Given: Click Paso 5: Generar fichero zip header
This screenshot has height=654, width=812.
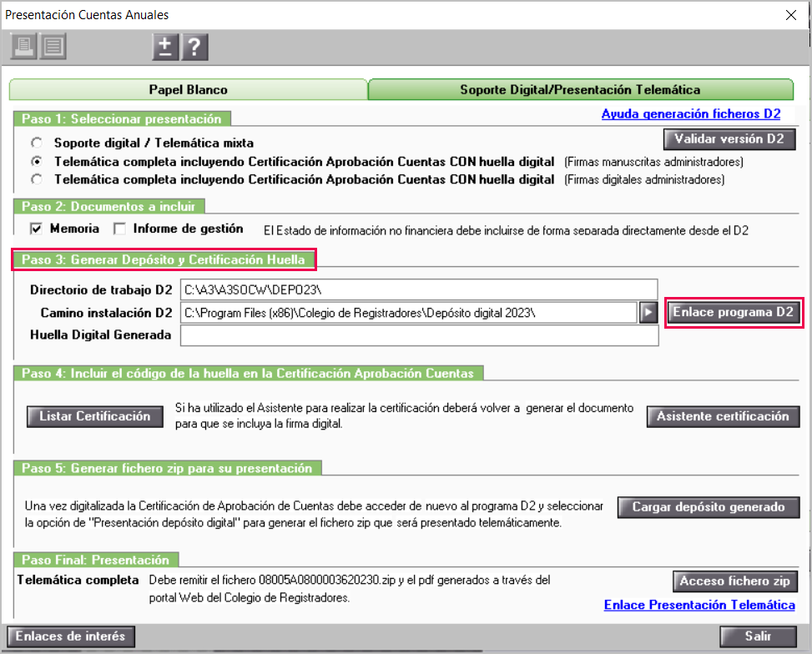Looking at the screenshot, I should point(167,468).
